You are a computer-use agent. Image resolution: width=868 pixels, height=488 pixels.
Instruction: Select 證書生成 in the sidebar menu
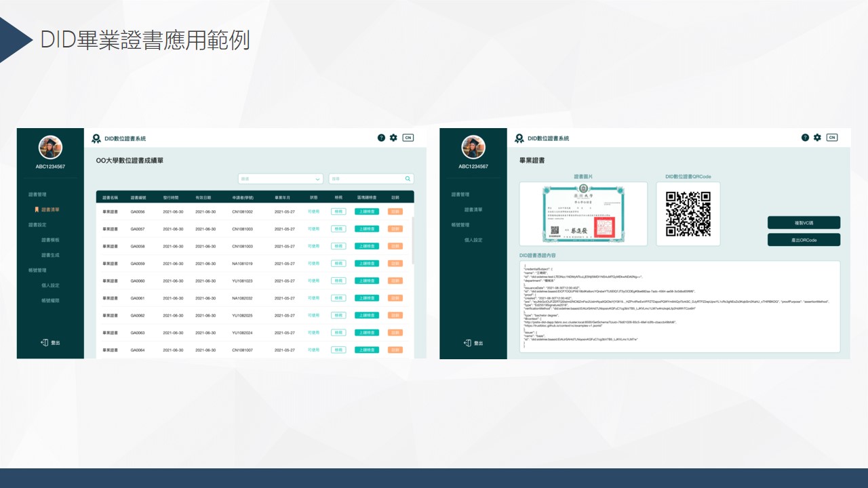50,255
